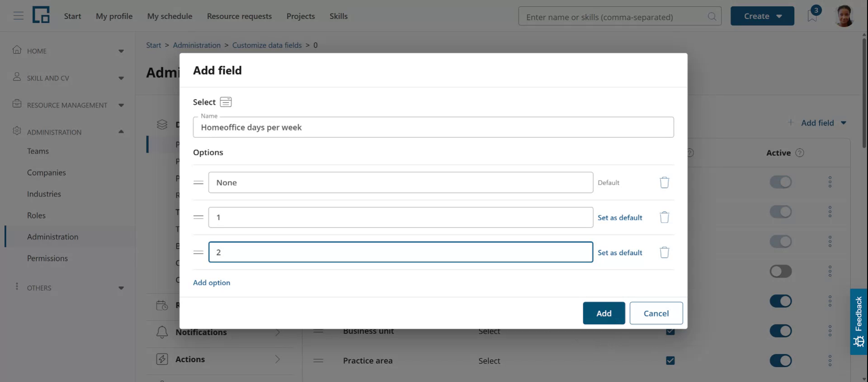Open the user profile avatar
Viewport: 868px width, 382px height.
[x=844, y=16]
